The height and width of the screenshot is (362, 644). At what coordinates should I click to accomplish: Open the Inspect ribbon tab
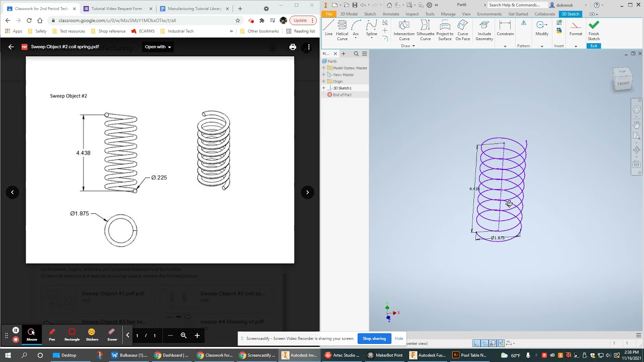pos(412,14)
